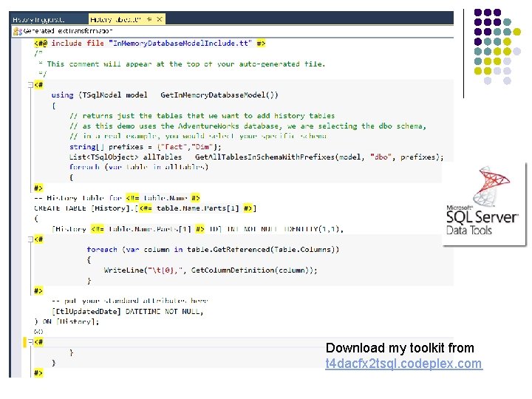
Task: Click "GetAllTablesInSchemaWithPrefixes" method call
Action: pos(265,157)
